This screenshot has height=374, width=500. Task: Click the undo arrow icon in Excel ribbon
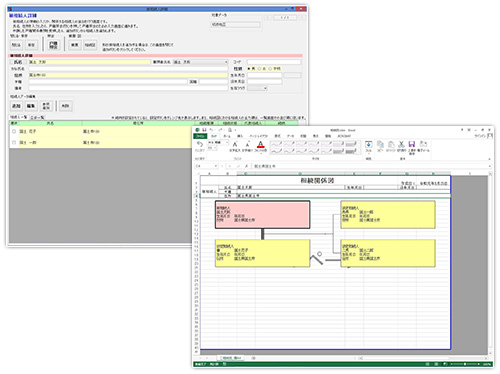200,144
